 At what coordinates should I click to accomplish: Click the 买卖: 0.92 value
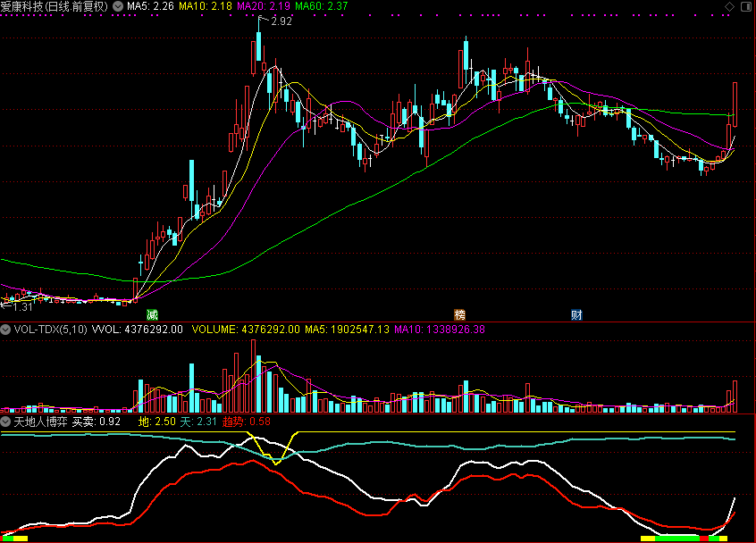click(x=96, y=422)
